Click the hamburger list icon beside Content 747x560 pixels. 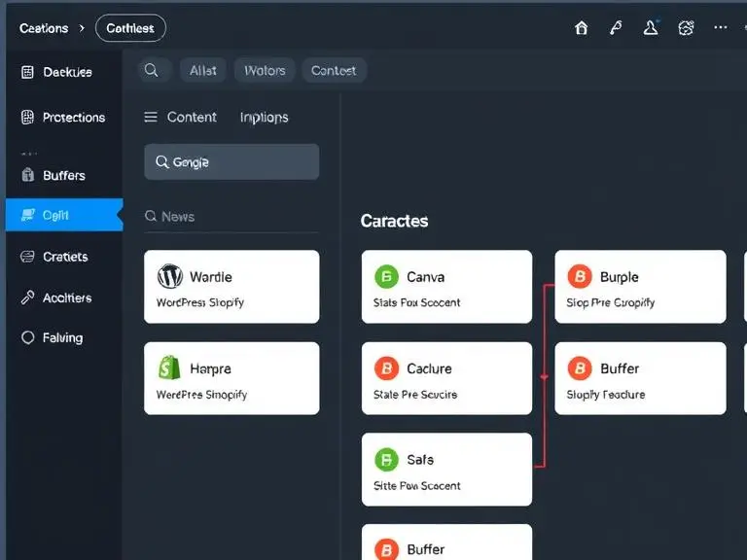151,117
